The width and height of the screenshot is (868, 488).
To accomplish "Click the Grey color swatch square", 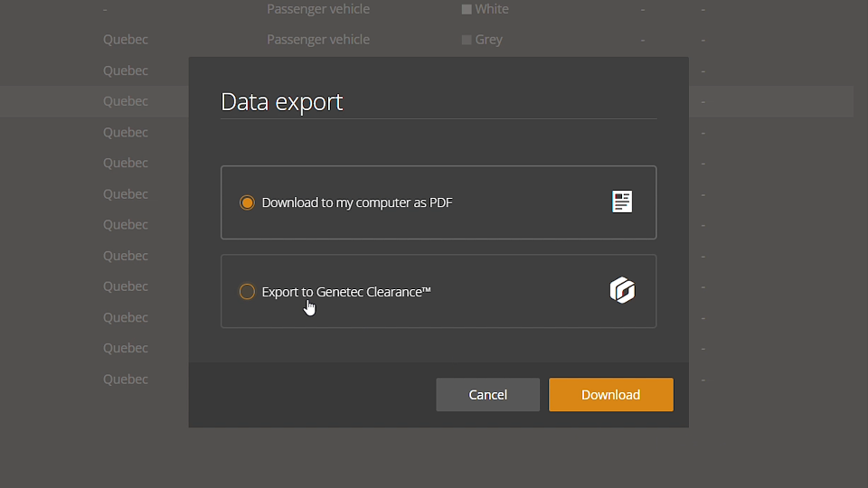I will click(x=467, y=40).
